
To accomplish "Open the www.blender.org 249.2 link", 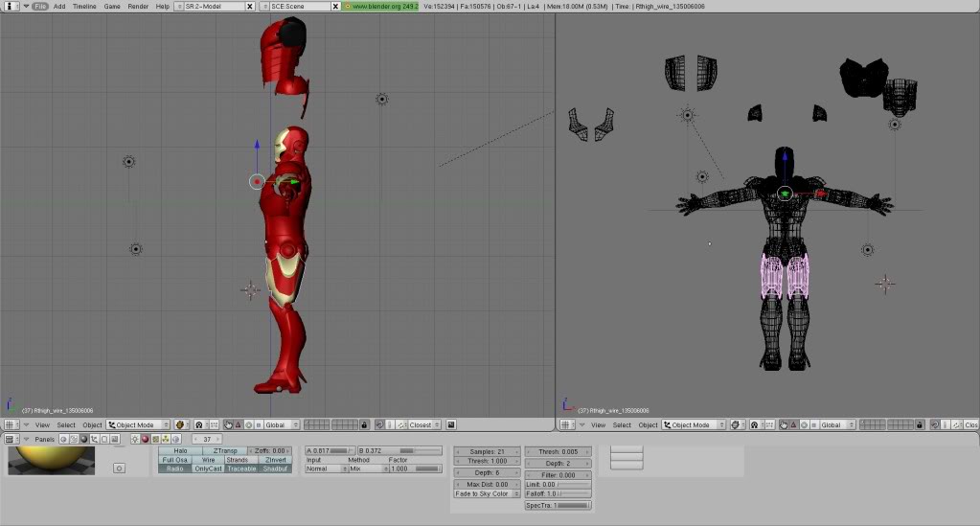I will tap(381, 7).
